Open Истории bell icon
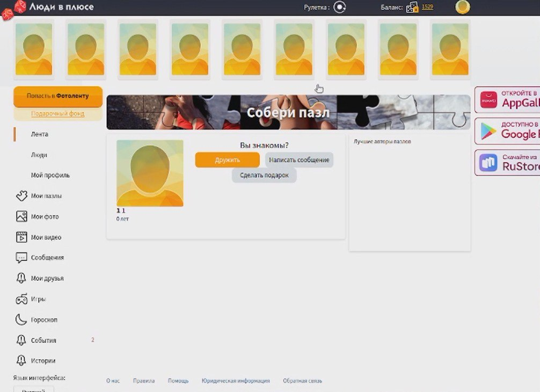The image size is (540, 392). tap(21, 361)
